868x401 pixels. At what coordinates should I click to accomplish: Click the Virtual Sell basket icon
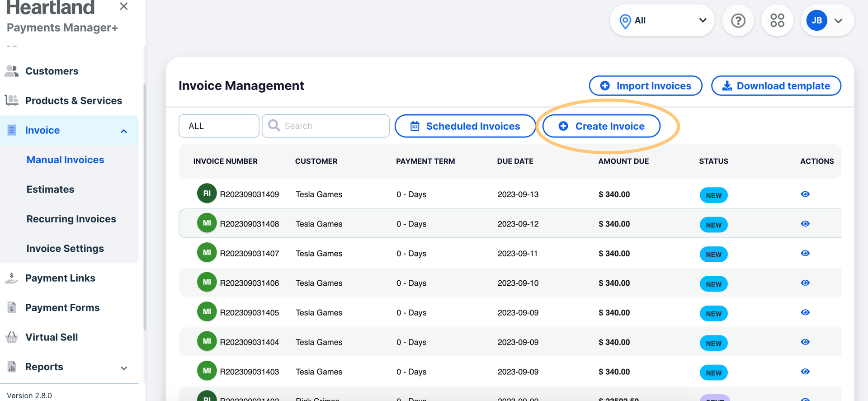[x=12, y=337]
